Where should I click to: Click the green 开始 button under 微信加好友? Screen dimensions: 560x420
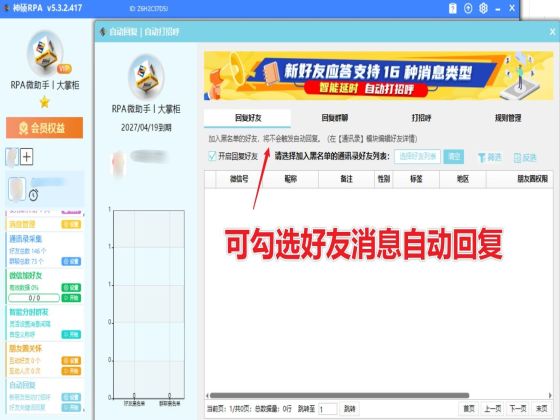71,298
